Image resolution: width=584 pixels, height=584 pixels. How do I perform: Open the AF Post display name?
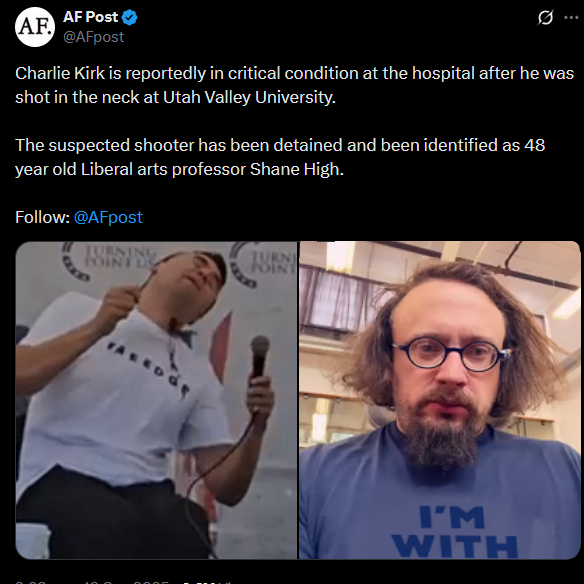91,17
